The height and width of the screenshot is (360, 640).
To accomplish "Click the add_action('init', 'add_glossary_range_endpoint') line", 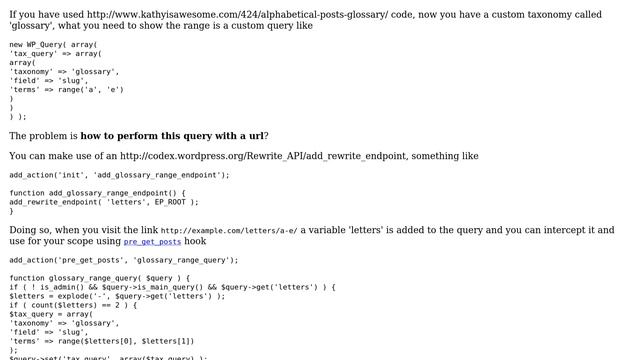I will pos(119,175).
